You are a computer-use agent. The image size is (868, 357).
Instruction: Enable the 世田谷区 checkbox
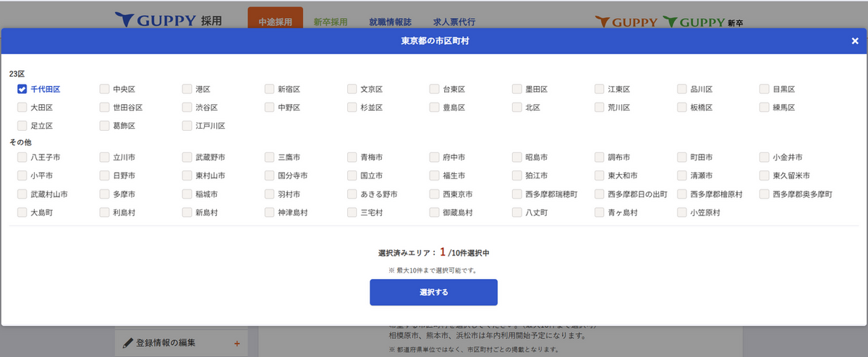click(x=105, y=108)
